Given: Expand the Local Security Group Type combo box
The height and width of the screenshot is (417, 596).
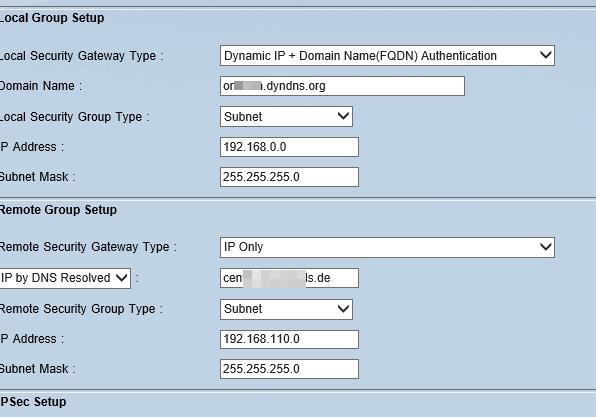Looking at the screenshot, I should pyautogui.click(x=286, y=116).
